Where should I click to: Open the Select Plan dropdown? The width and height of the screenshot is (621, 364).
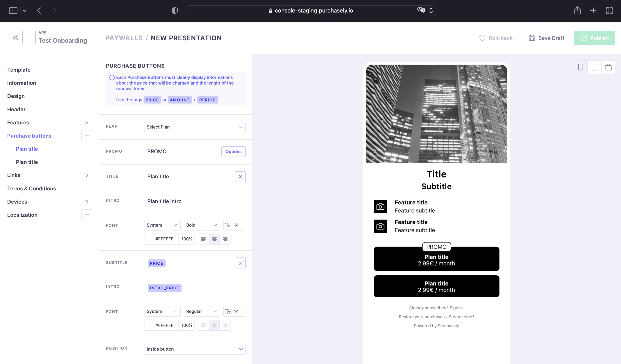pos(195,127)
